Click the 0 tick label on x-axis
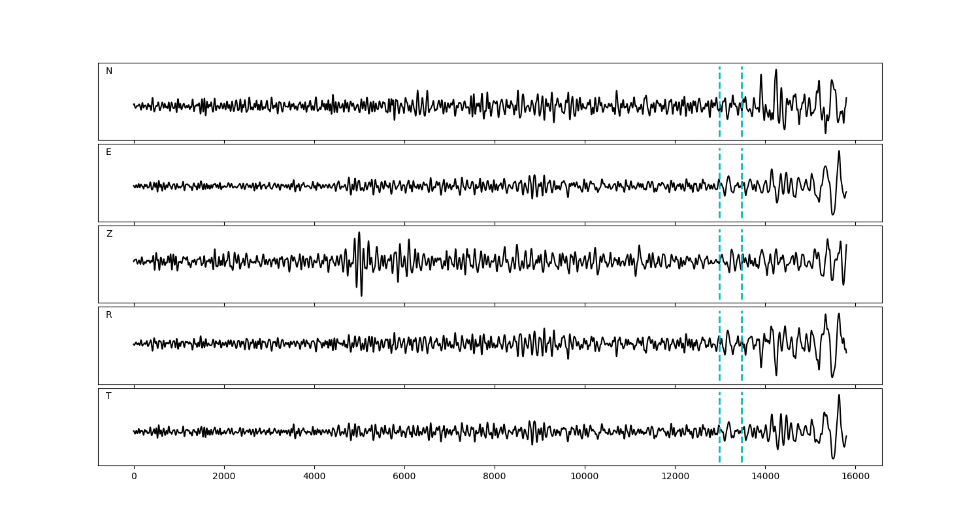Image resolution: width=980 pixels, height=523 pixels. click(134, 477)
